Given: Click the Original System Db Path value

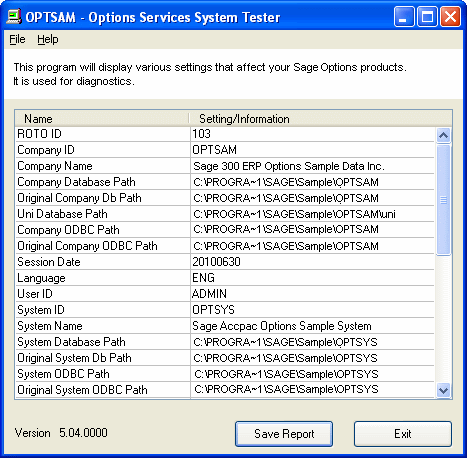Looking at the screenshot, I should coord(285,358).
